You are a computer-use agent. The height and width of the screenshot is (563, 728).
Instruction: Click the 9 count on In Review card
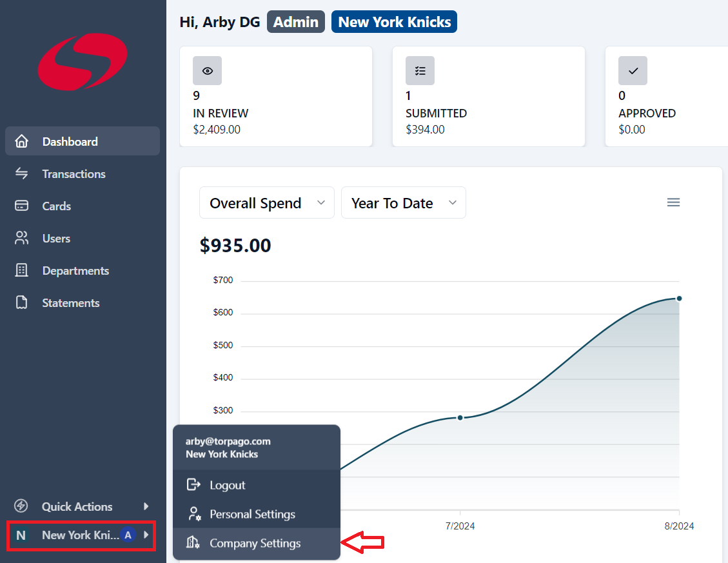pos(197,95)
